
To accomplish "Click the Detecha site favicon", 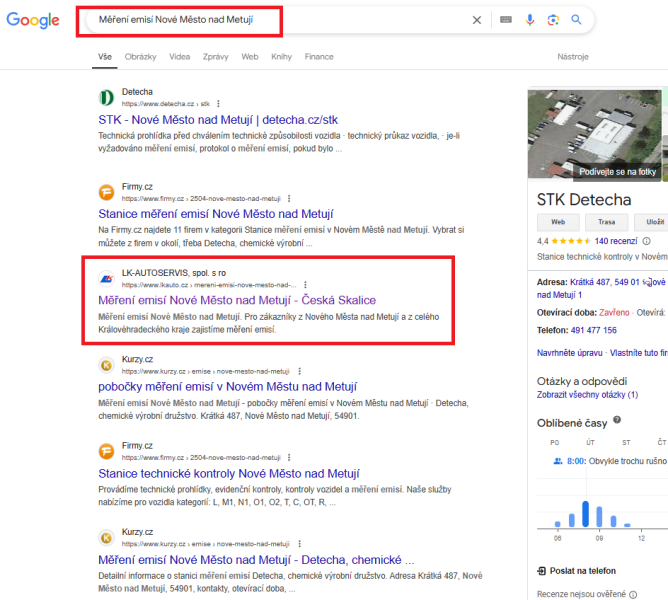I will (x=106, y=97).
